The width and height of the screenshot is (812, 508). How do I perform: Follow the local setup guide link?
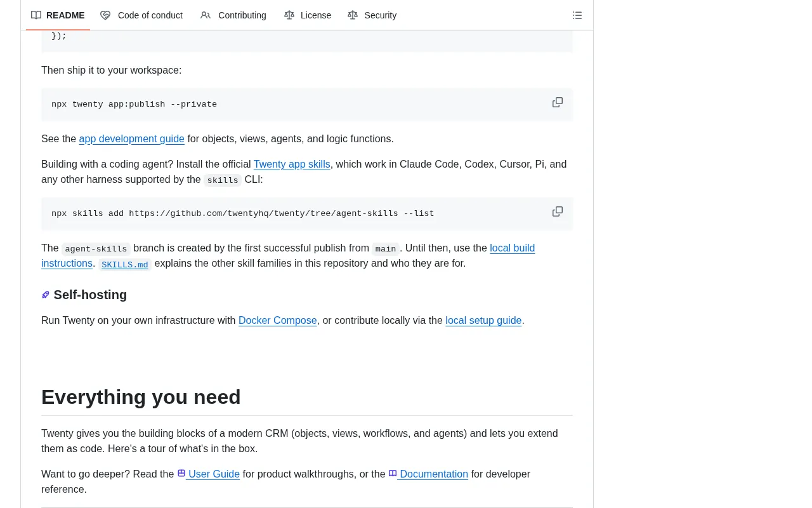coord(483,320)
